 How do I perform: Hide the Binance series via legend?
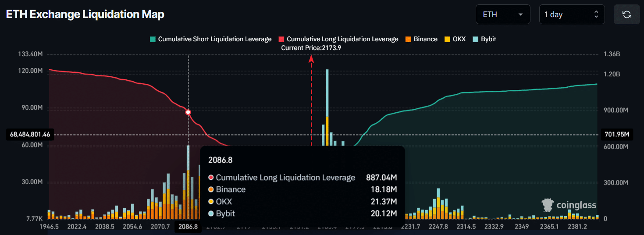coord(421,39)
